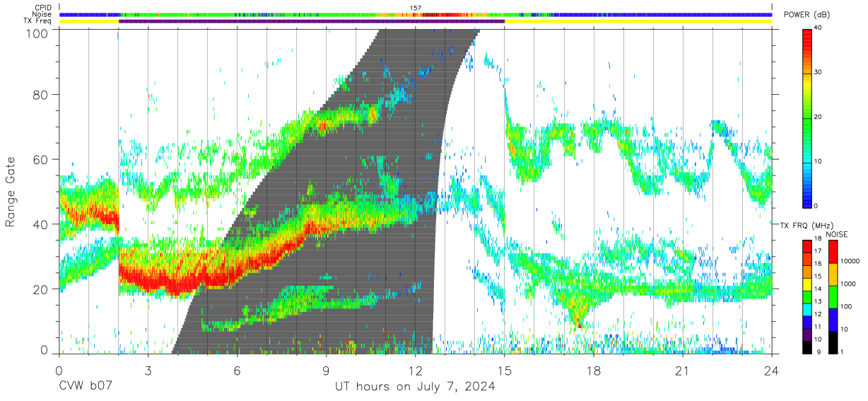Image resolution: width=868 pixels, height=401 pixels.
Task: Click the x-axis tick label '15'
Action: (x=505, y=371)
